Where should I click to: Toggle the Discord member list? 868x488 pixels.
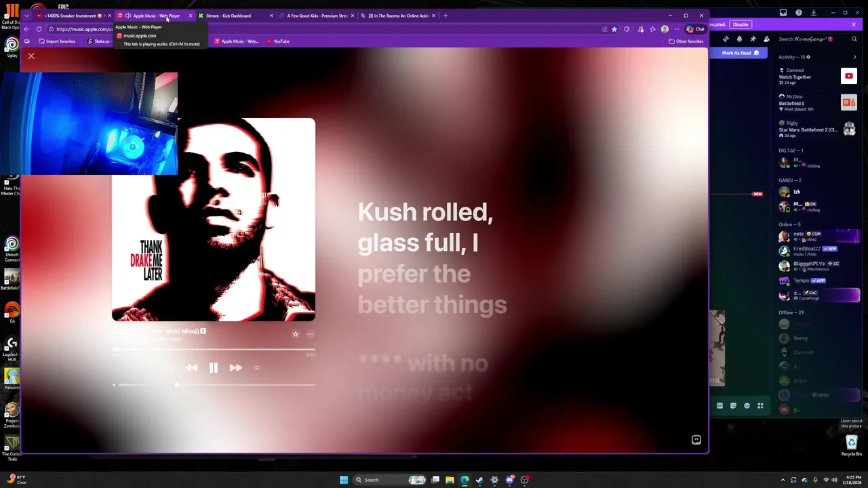point(766,39)
